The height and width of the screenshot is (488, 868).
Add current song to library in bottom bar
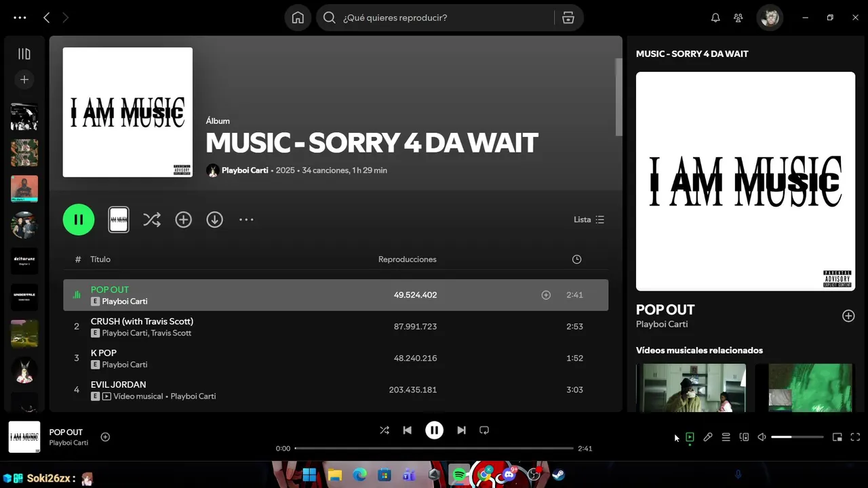(105, 437)
